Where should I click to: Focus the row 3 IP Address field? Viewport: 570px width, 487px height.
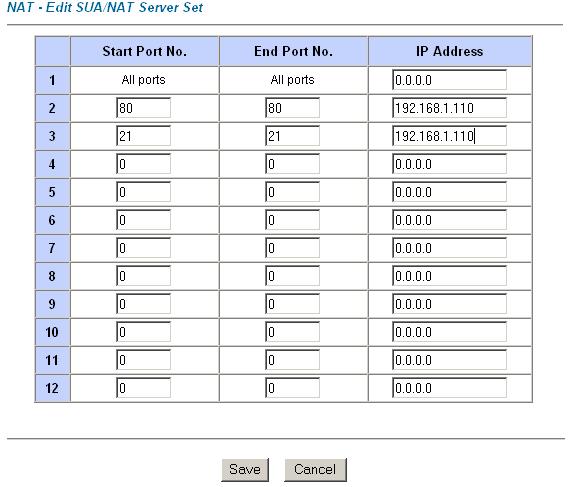(449, 136)
